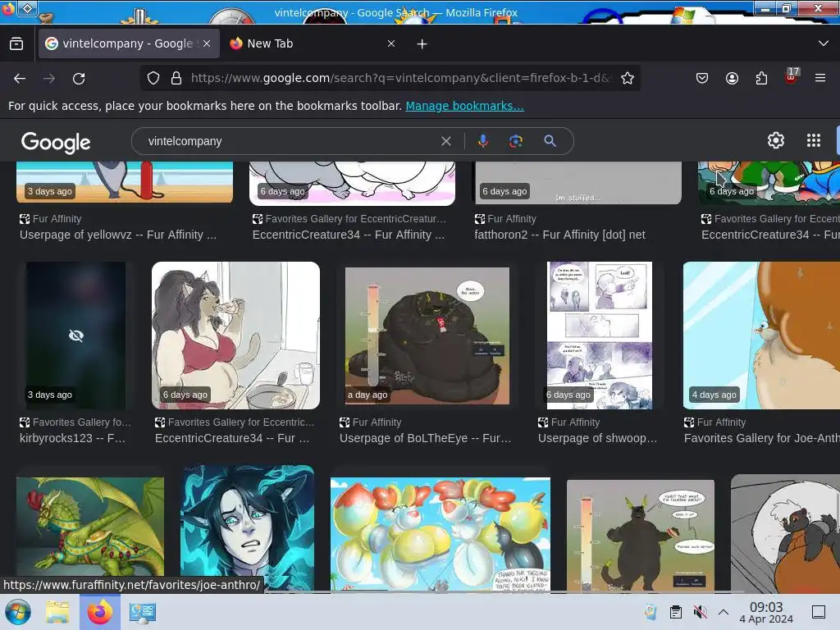The width and height of the screenshot is (840, 630).
Task: Open the system monitor taskbar icon
Action: pyautogui.click(x=142, y=612)
